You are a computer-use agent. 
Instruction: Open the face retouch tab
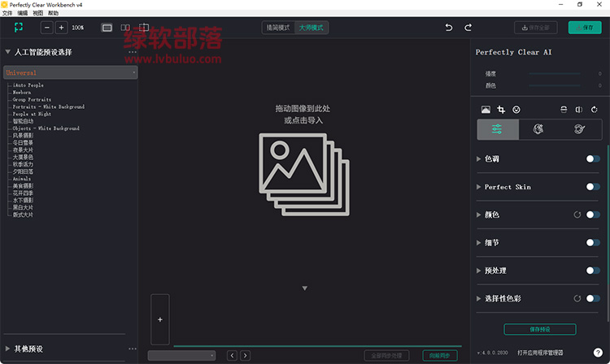click(538, 129)
